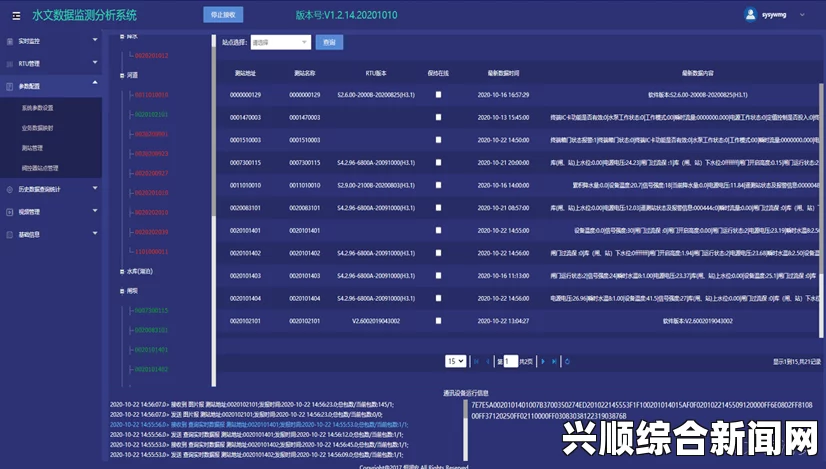Click the RTU版本 column header
This screenshot has width=826, height=469.
click(376, 73)
